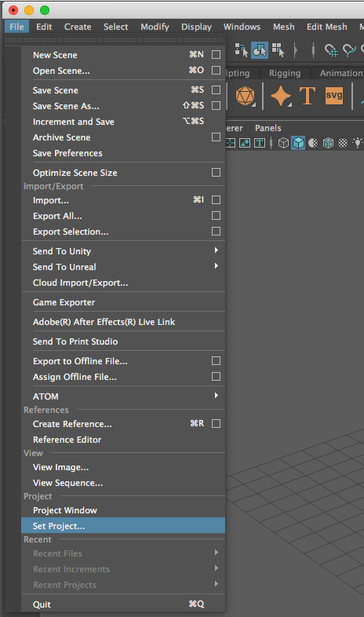Image resolution: width=364 pixels, height=617 pixels.
Task: Open Cloud Import/Export...
Action: click(123, 283)
